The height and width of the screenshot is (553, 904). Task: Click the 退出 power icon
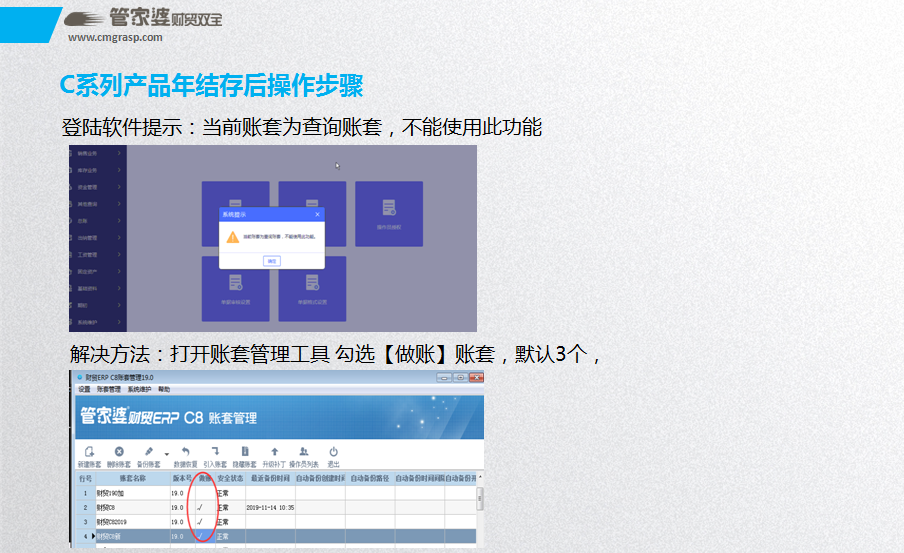tap(334, 452)
